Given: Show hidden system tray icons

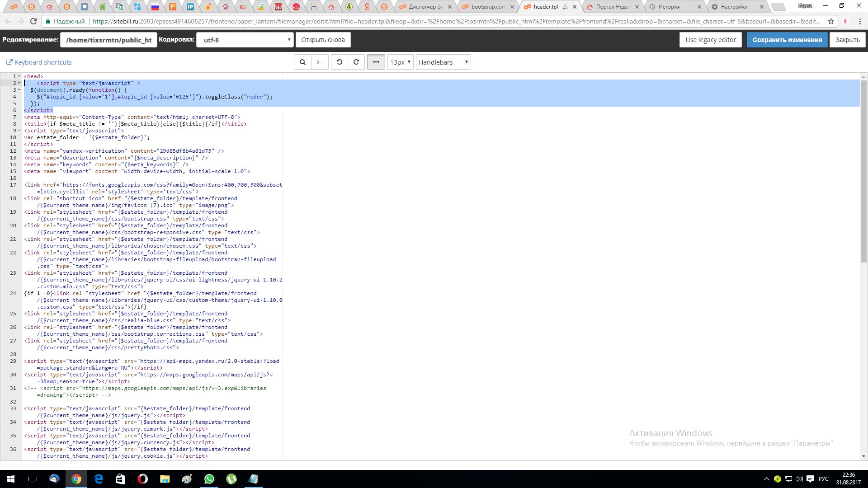Looking at the screenshot, I should 766,479.
